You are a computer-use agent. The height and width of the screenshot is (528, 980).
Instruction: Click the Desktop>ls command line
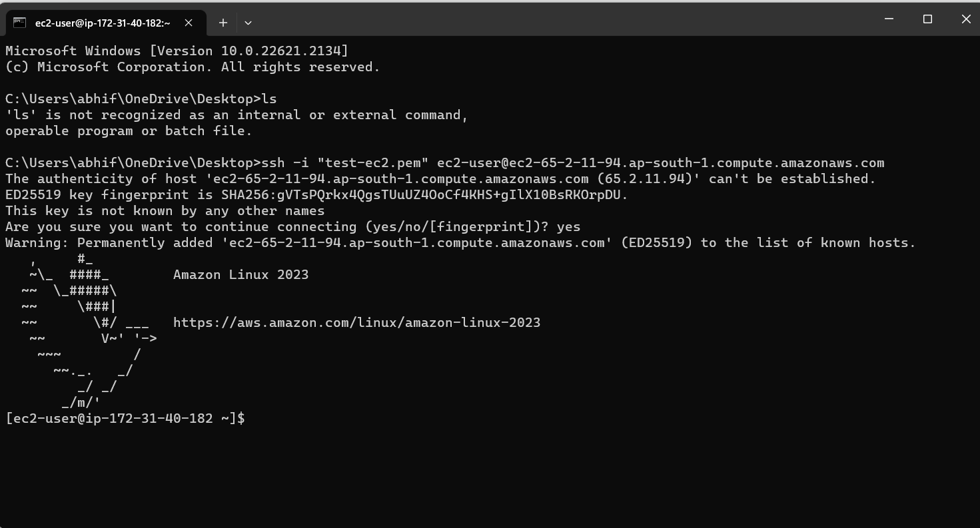tap(141, 99)
